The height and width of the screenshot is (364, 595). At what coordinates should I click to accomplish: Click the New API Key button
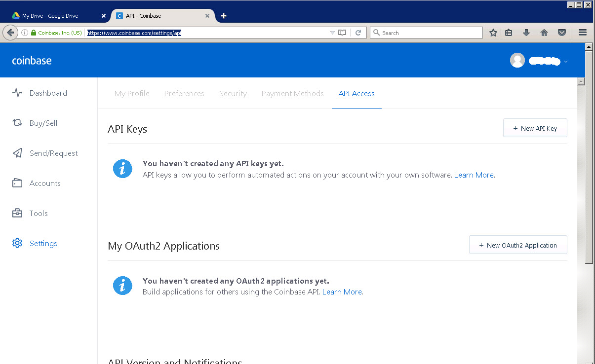[535, 128]
